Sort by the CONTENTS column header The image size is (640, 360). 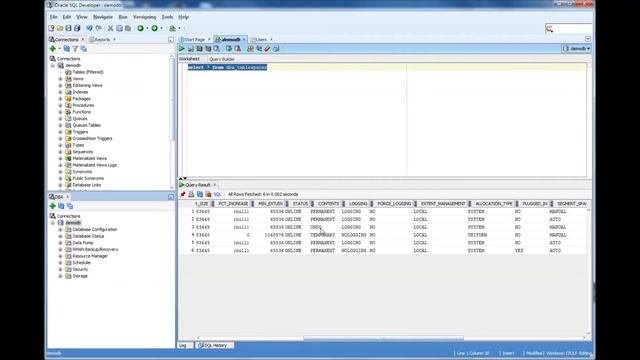click(328, 204)
